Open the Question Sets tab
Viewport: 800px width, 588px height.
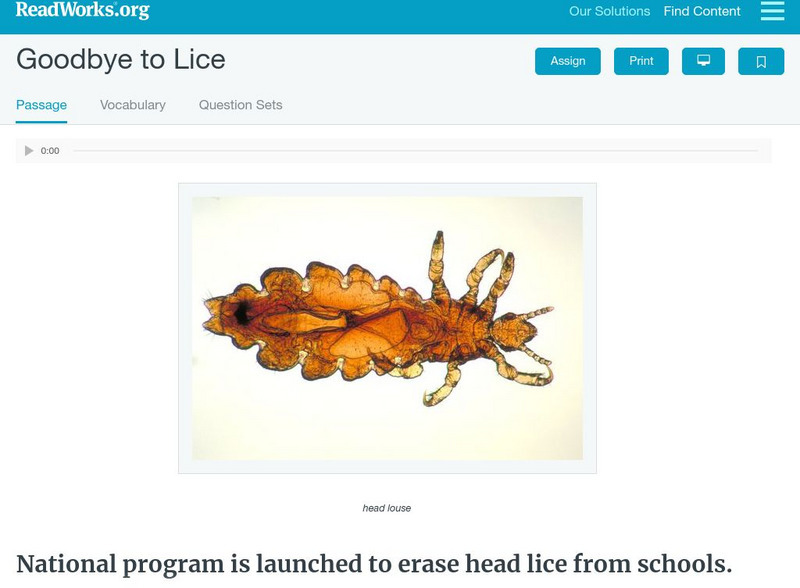(x=240, y=105)
